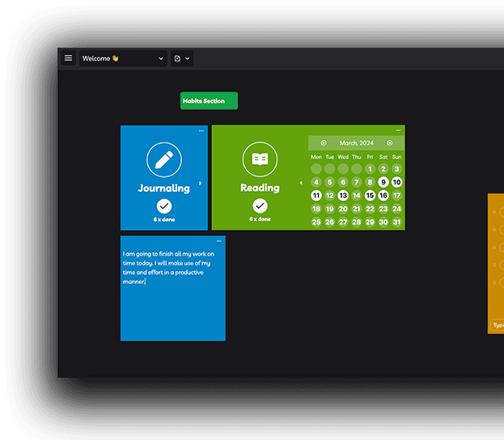Select the Habits Section label
This screenshot has height=440, width=504.
pyautogui.click(x=209, y=101)
